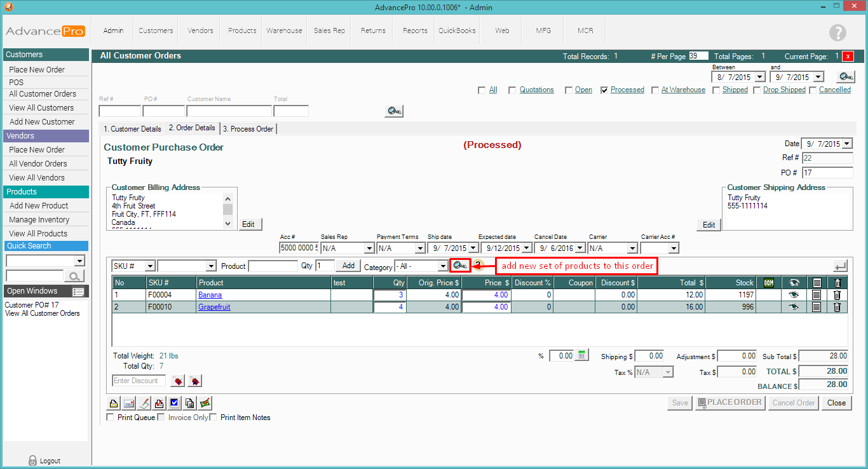The width and height of the screenshot is (868, 469).
Task: Check the Shipped filter checkbox
Action: point(716,90)
